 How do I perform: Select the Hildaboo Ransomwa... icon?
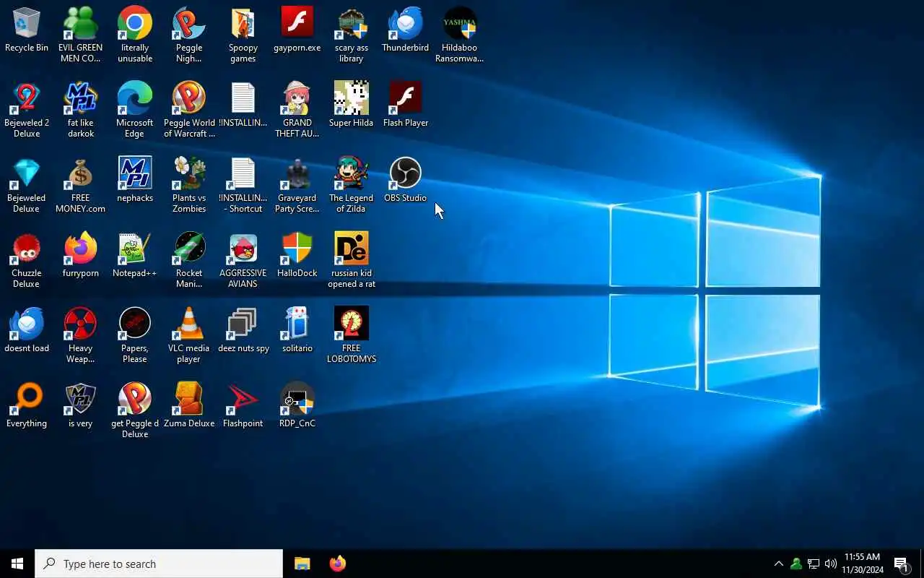point(460,35)
